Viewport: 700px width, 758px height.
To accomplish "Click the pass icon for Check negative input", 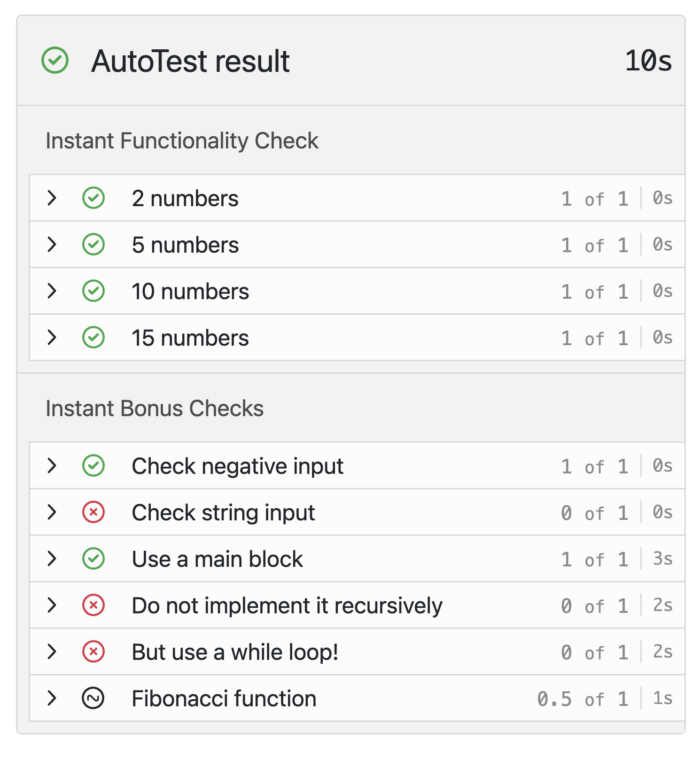I will coord(93,466).
